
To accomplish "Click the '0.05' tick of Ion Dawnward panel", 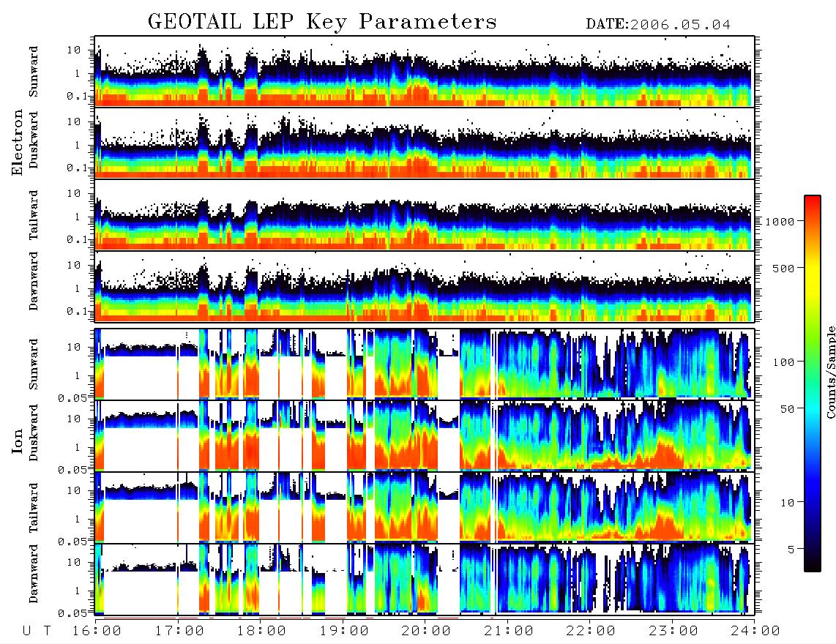I will click(x=72, y=613).
